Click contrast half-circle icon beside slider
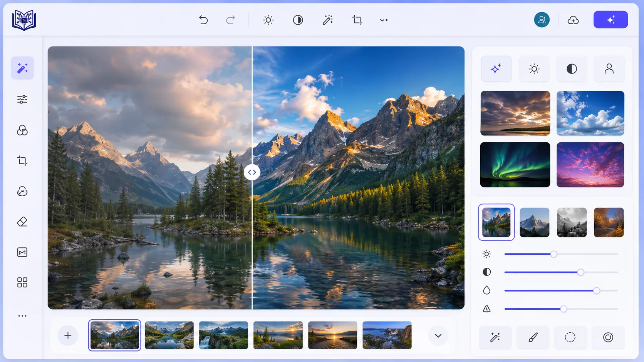The image size is (644, 362). pyautogui.click(x=486, y=272)
